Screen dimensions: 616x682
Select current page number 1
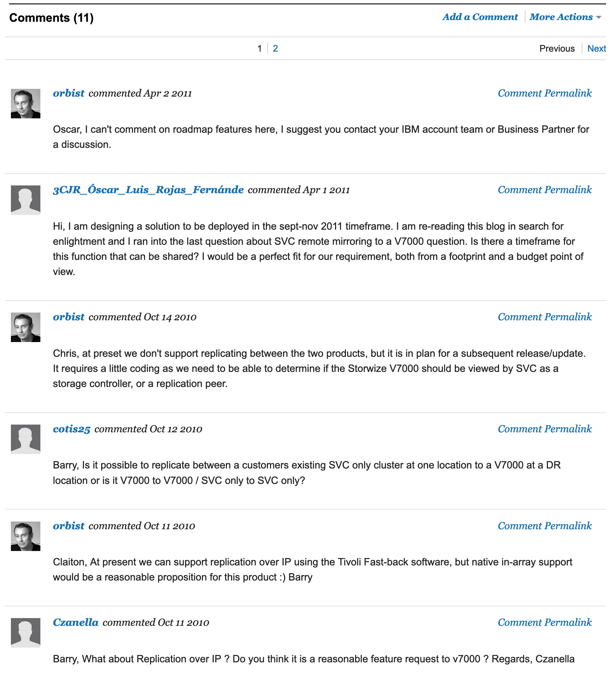[x=260, y=48]
